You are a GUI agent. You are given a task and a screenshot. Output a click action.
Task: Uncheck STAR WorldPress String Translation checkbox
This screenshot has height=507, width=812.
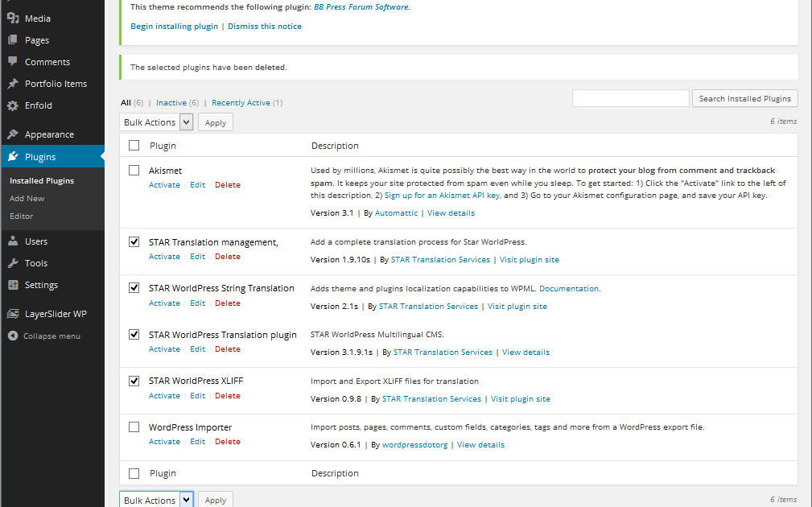134,288
